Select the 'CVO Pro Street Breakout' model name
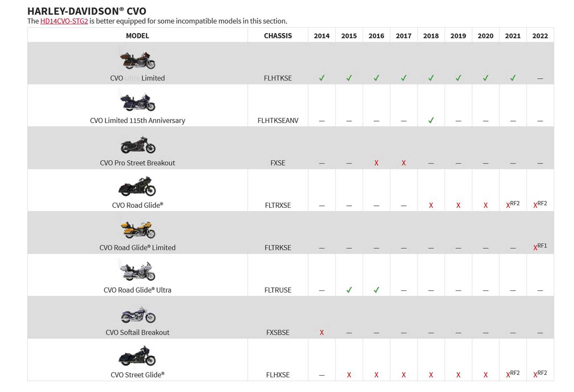The width and height of the screenshot is (574, 392). click(137, 163)
